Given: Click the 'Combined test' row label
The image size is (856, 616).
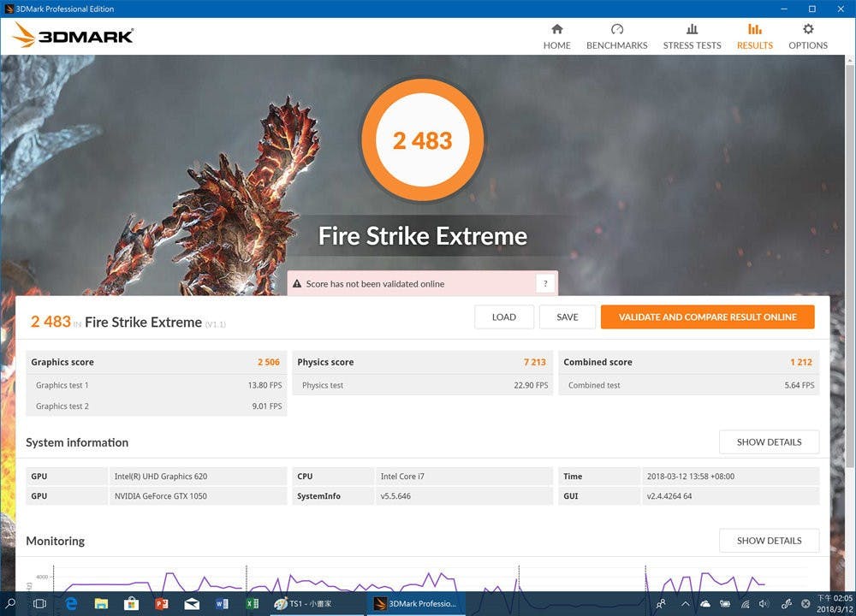Looking at the screenshot, I should (x=594, y=385).
